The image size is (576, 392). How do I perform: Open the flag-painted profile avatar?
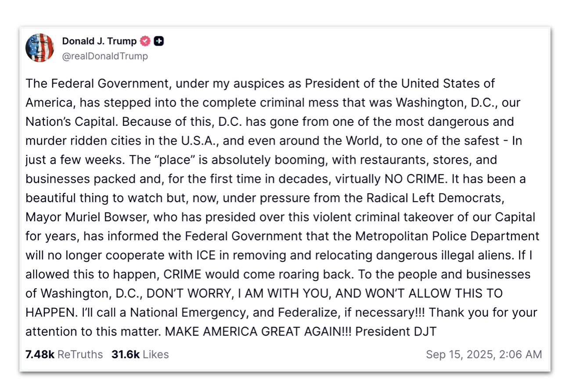click(40, 47)
